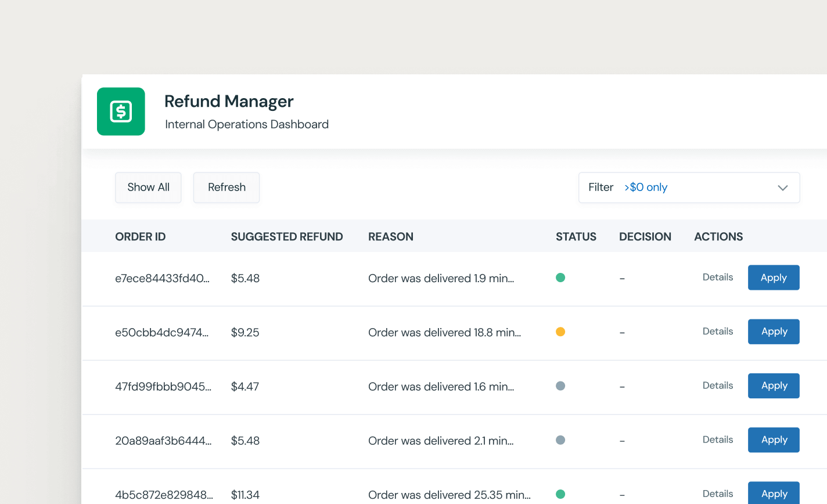Viewport: 827px width, 504px height.
Task: Apply the $9.25 refund for order e50cbb4dc9474
Action: point(774,332)
